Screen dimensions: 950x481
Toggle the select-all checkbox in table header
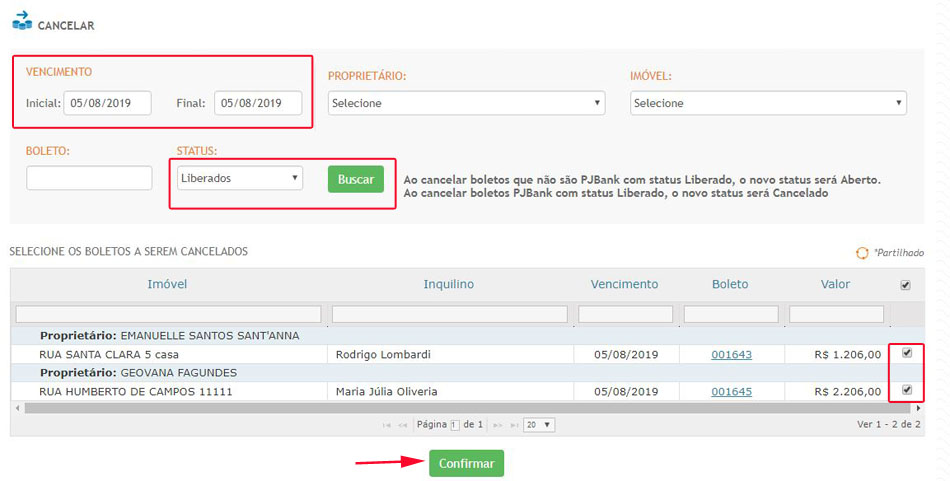905,285
